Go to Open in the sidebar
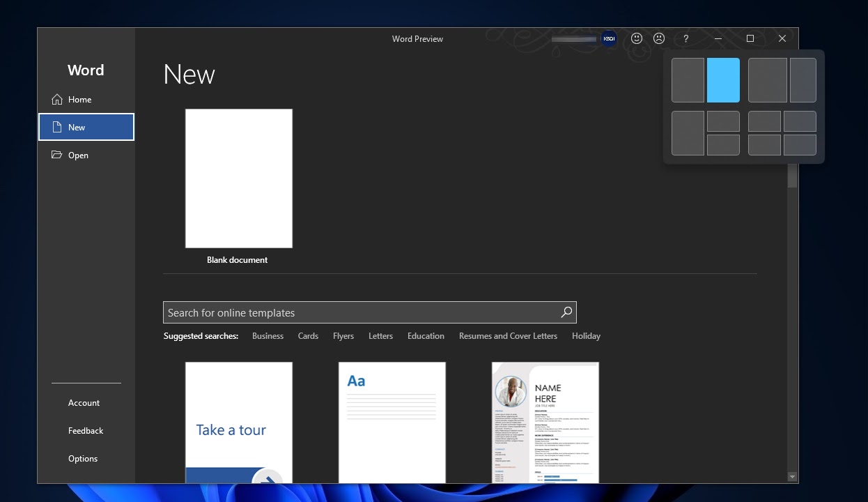The height and width of the screenshot is (502, 868). click(86, 155)
